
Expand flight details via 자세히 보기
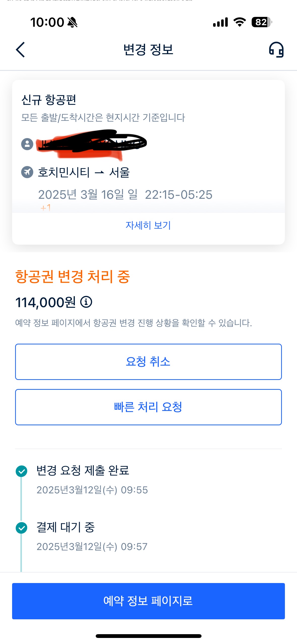tap(148, 225)
